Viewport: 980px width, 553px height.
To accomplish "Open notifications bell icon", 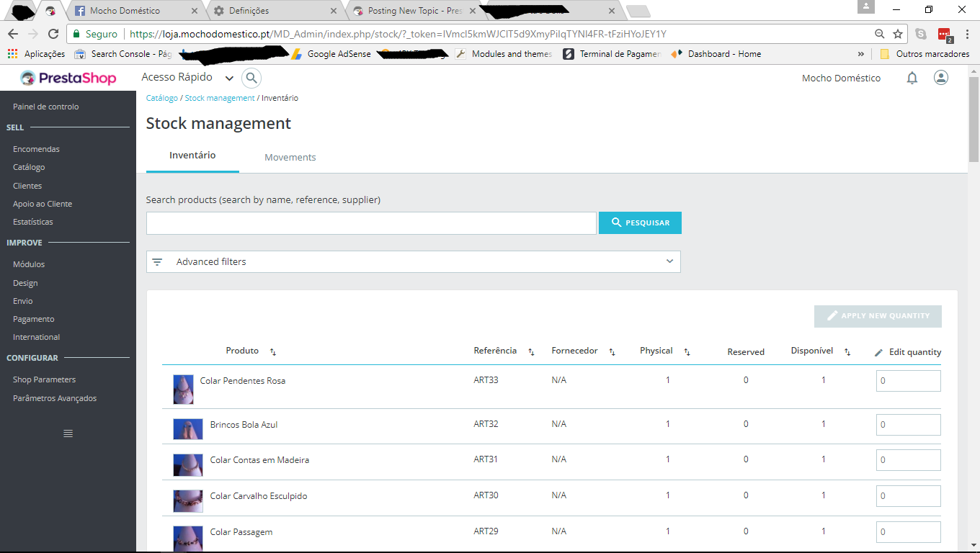I will [912, 78].
